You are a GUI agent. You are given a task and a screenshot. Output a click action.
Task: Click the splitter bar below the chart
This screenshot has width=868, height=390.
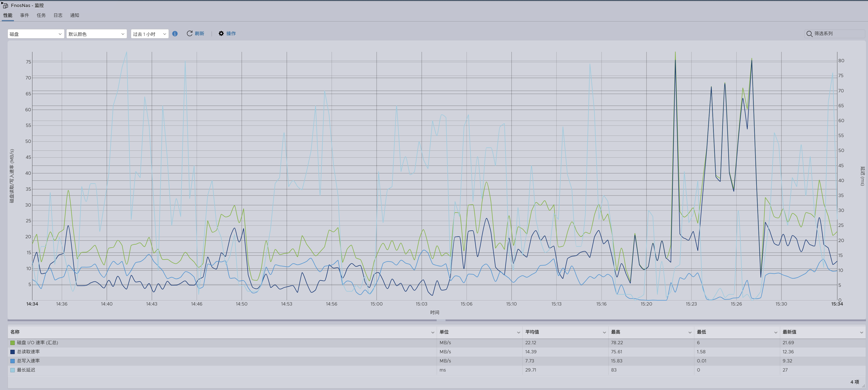441,320
